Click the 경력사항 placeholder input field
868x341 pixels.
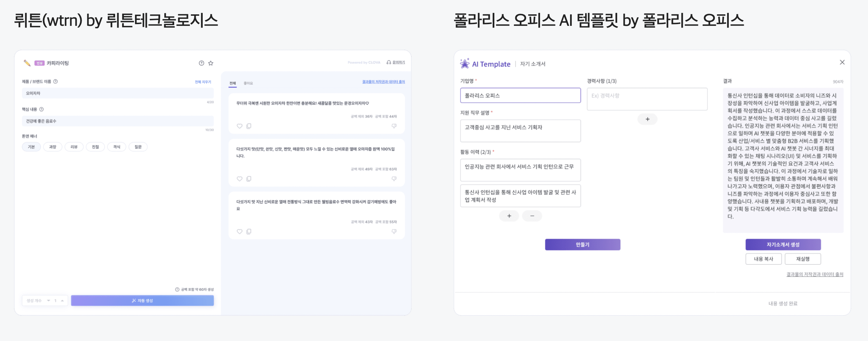click(x=647, y=99)
